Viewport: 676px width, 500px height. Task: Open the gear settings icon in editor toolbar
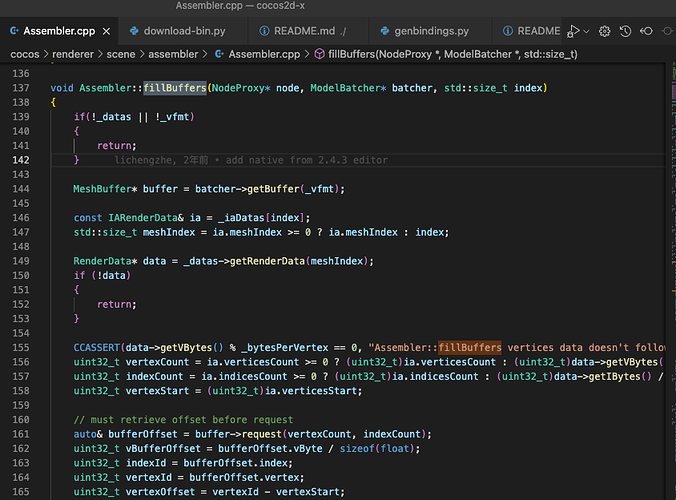pyautogui.click(x=604, y=31)
